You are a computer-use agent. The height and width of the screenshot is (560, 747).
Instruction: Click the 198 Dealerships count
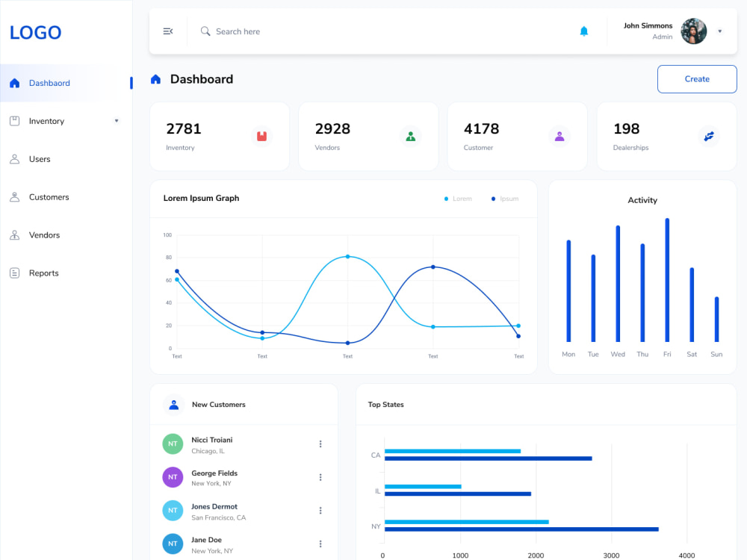pyautogui.click(x=627, y=128)
